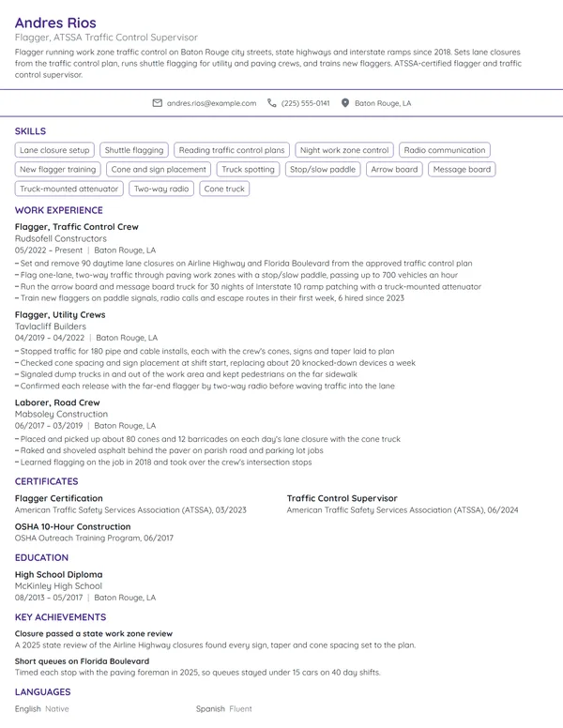Click the WORK EXPERIENCE section heading
Viewport: 563px width, 728px height.
[x=58, y=210]
